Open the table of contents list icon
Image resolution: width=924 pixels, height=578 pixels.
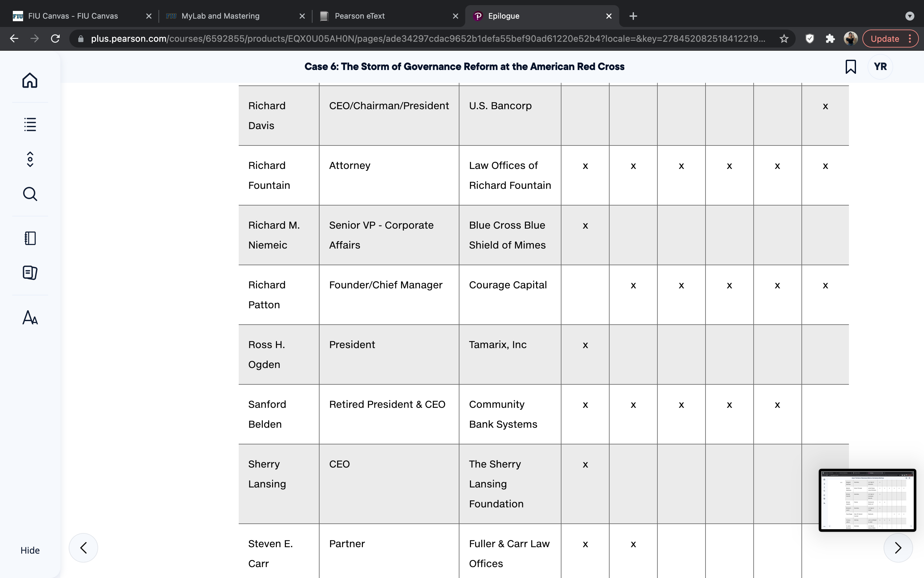[x=30, y=124]
